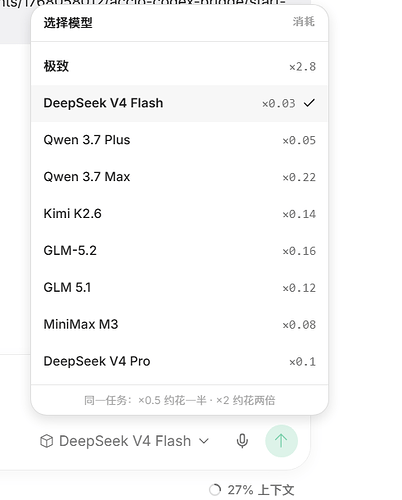Viewport: 402px width, 500px height.
Task: Choose Qwen 3.7 Plus model
Action: pos(180,140)
